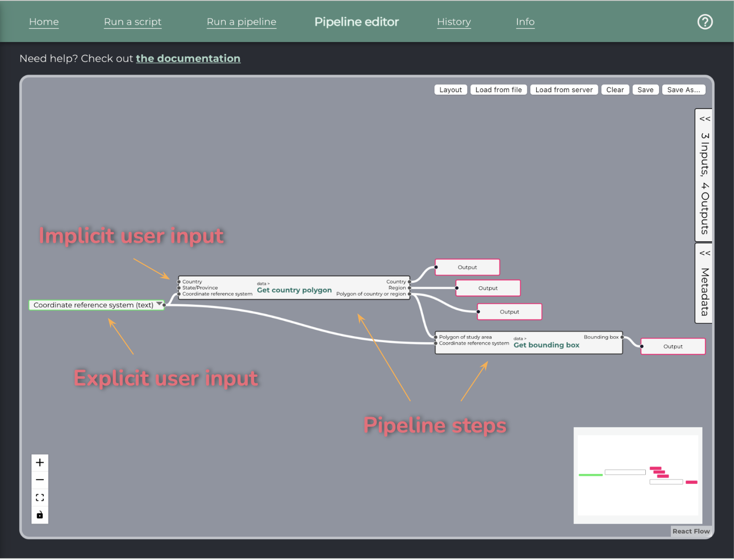The height and width of the screenshot is (560, 734).
Task: Click the State/Province input handle
Action: pyautogui.click(x=179, y=288)
